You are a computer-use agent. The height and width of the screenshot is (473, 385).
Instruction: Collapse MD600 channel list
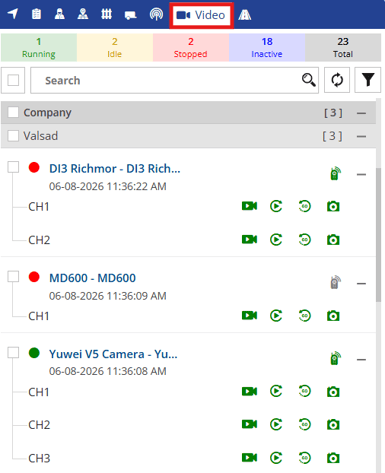[x=361, y=284]
